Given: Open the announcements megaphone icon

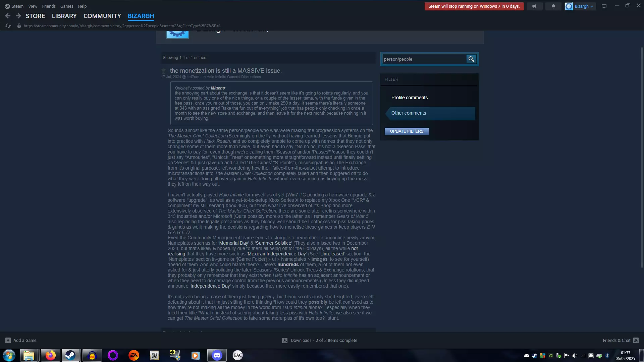Looking at the screenshot, I should pyautogui.click(x=534, y=6).
